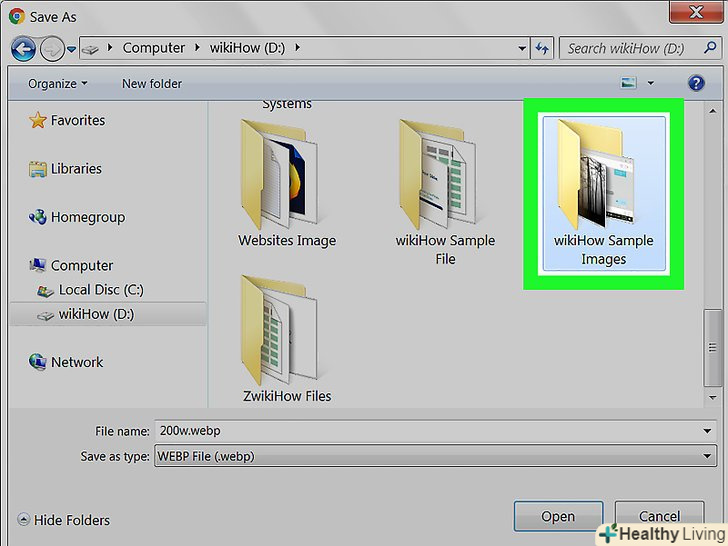Click the File name field with 200w.webp

(435, 431)
